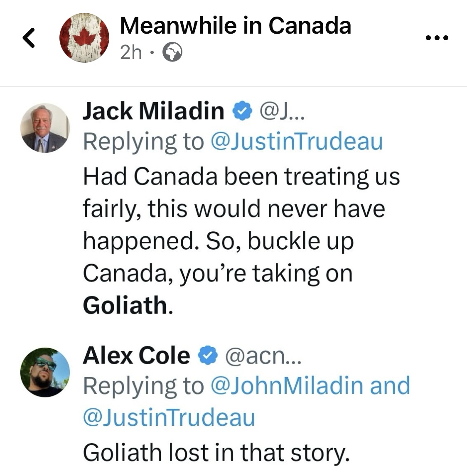Click the Jack Miladin display name

pyautogui.click(x=153, y=111)
